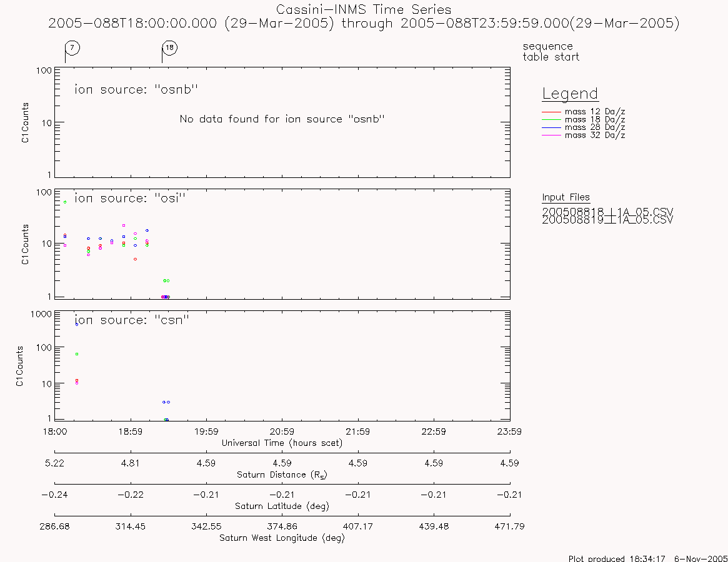The image size is (728, 562).
Task: Click the blue data point near 1000 in csn plot
Action: pyautogui.click(x=77, y=324)
